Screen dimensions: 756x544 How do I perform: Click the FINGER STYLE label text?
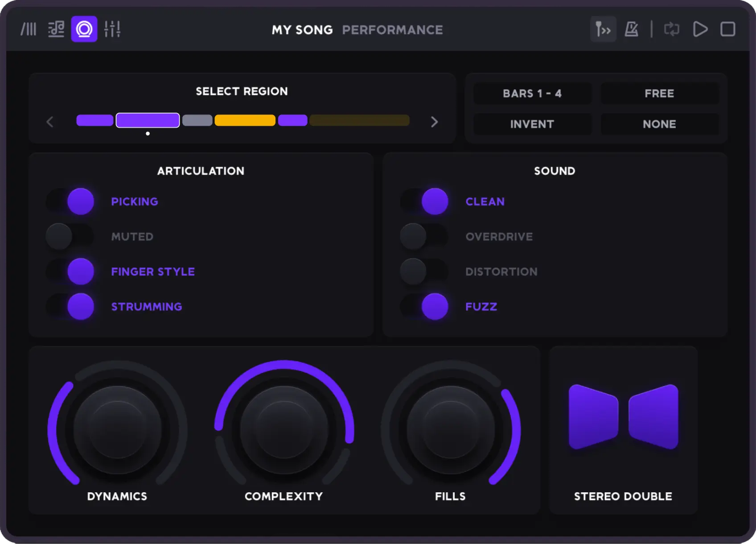(153, 272)
